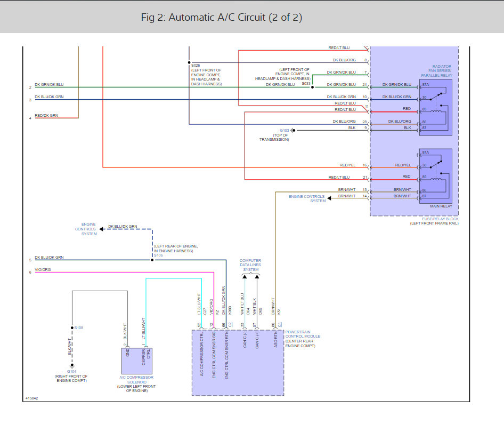Viewport: 504px width, 424px height.
Task: Click the CAN C (-) pin label
Action: coord(245,340)
